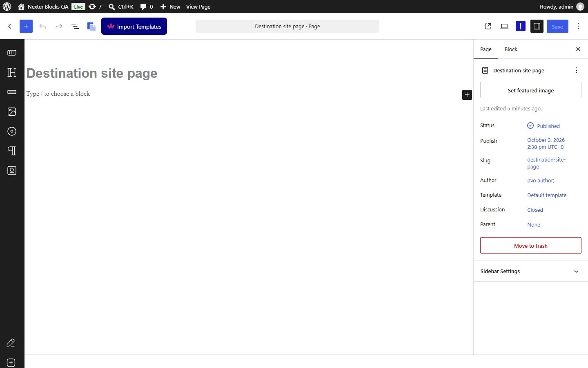The width and height of the screenshot is (588, 368).
Task: Select the button block icon in the left sidebar
Action: coord(12,92)
